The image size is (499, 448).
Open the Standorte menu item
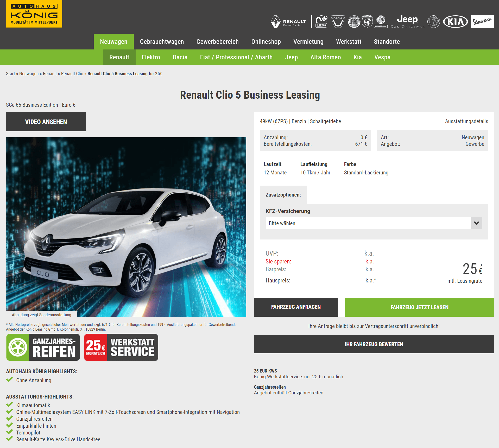click(387, 42)
